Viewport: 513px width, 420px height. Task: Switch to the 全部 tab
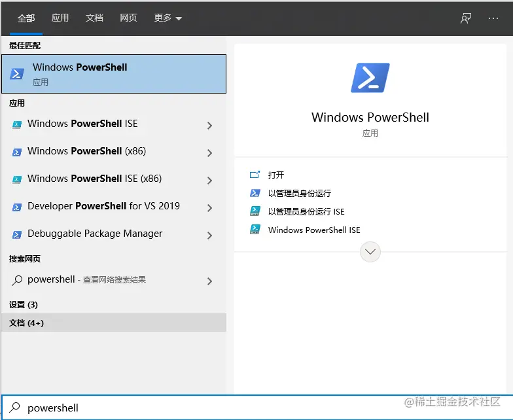point(26,18)
